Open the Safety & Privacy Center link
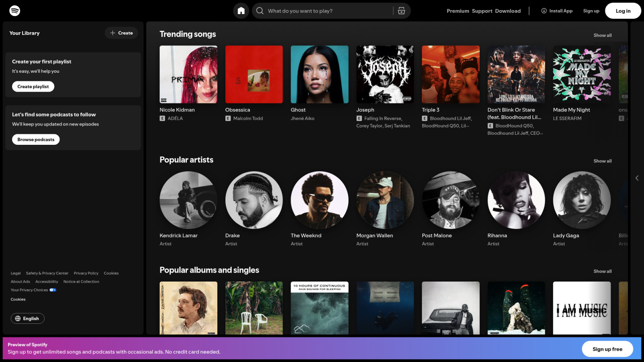This screenshot has height=362, width=644. click(x=47, y=273)
